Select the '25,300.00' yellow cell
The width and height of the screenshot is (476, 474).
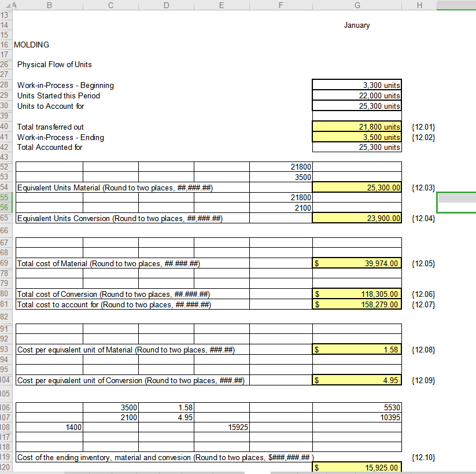(357, 188)
